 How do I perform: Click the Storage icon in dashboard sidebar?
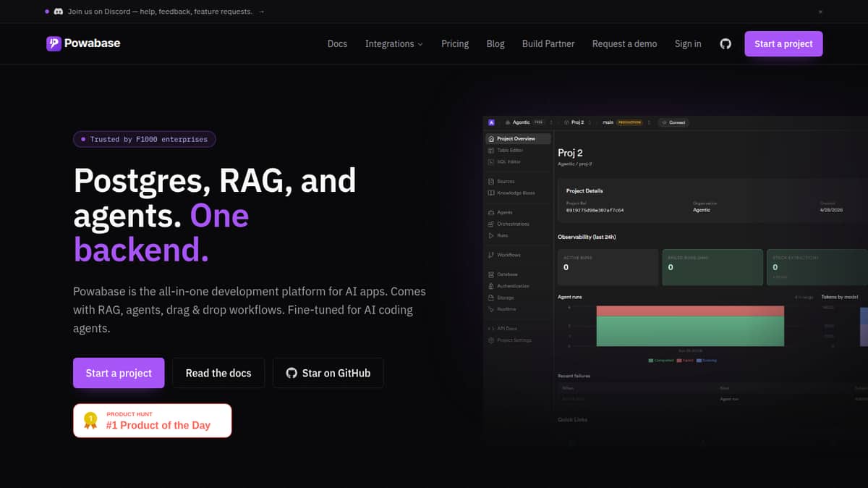pyautogui.click(x=491, y=298)
